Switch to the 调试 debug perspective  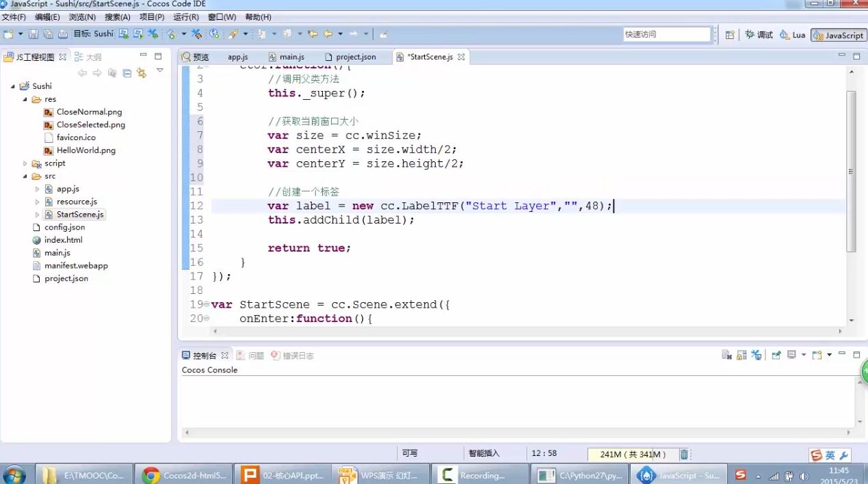tap(759, 35)
